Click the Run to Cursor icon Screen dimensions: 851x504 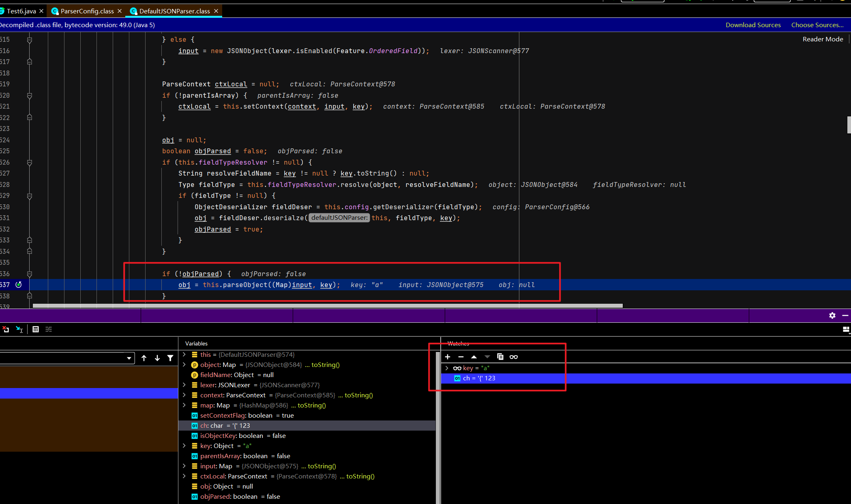click(x=19, y=329)
